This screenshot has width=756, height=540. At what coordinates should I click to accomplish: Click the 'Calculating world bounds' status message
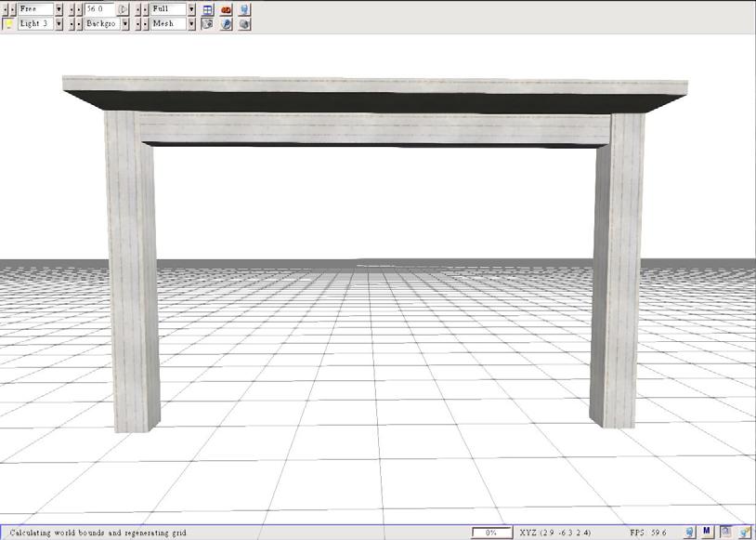(98, 533)
